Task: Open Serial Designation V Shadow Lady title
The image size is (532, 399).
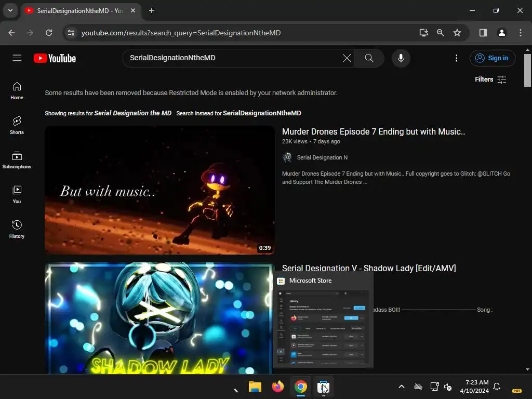Action: point(369,268)
